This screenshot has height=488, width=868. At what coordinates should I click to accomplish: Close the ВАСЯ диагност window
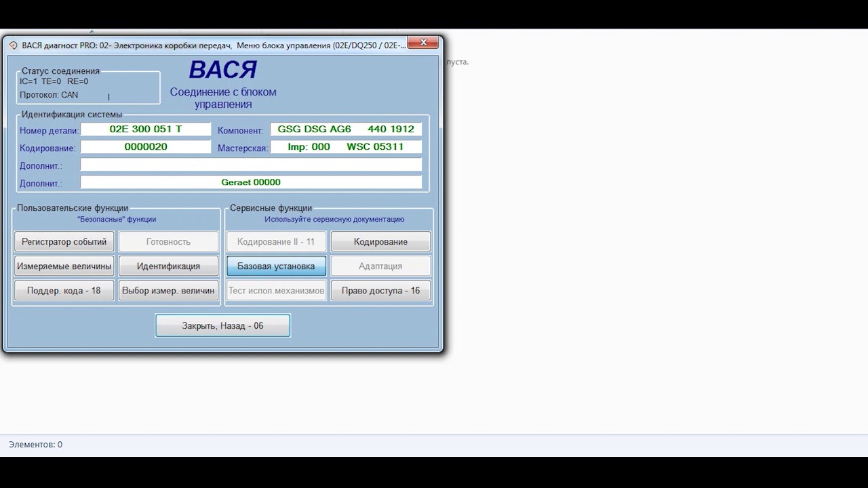click(x=423, y=43)
